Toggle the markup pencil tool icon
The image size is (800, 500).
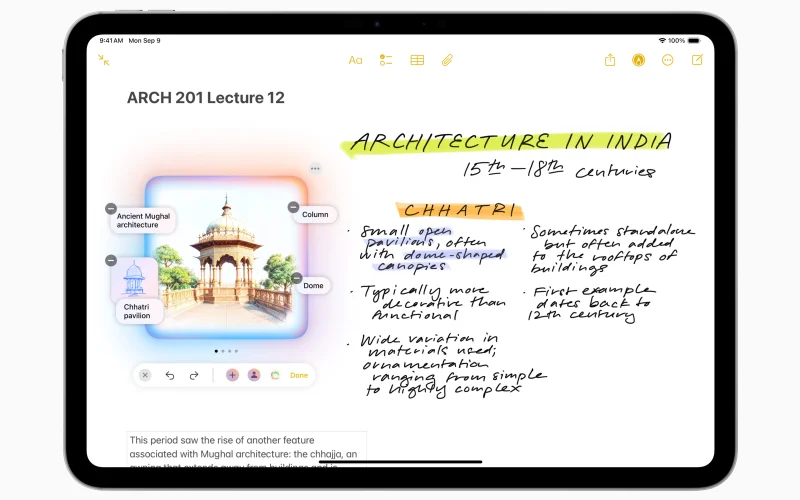[638, 60]
